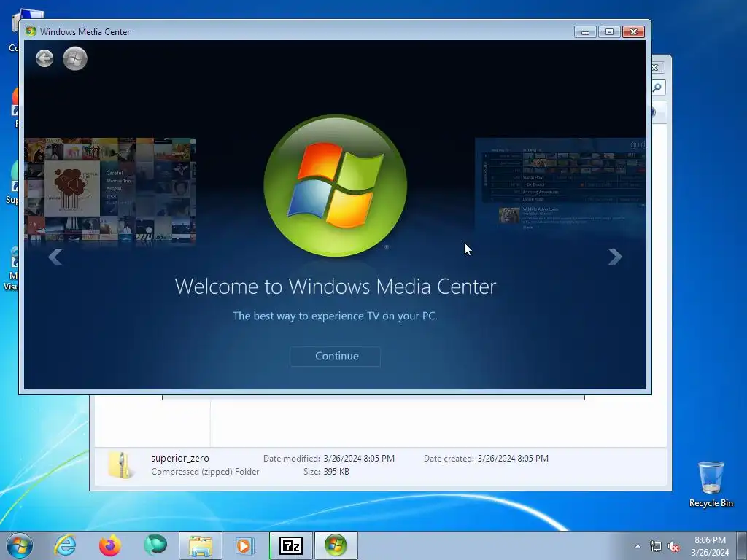
Task: Click the Show Desktop strip beside the clock
Action: (742, 545)
